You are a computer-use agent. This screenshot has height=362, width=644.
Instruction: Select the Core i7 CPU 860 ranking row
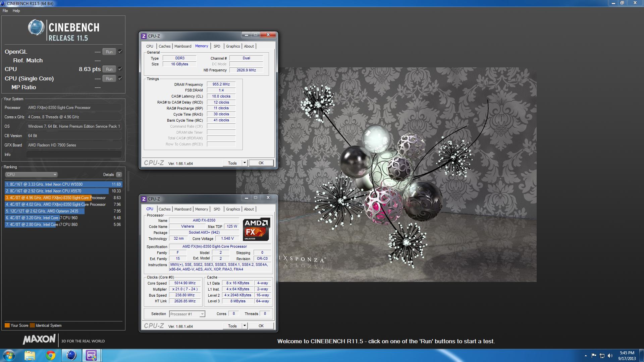[x=63, y=225]
